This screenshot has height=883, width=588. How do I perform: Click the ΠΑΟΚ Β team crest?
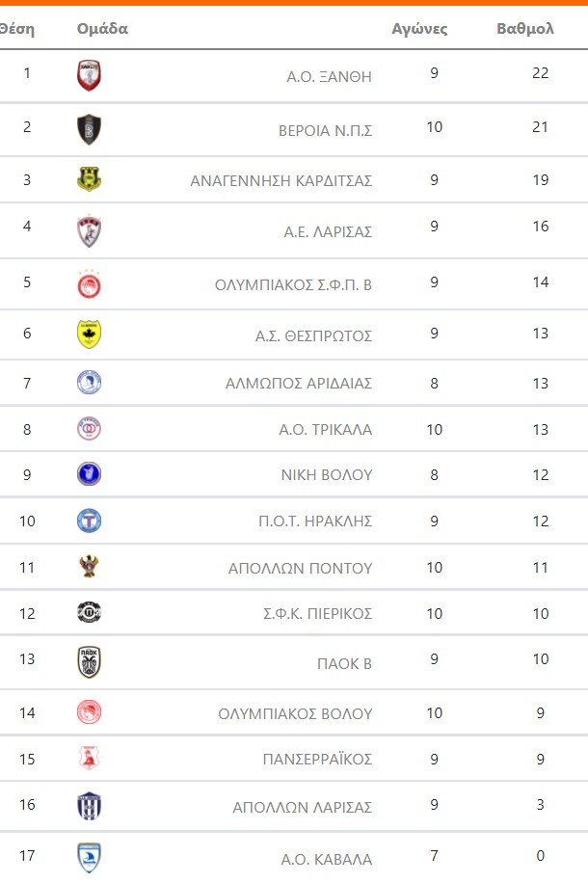(89, 661)
